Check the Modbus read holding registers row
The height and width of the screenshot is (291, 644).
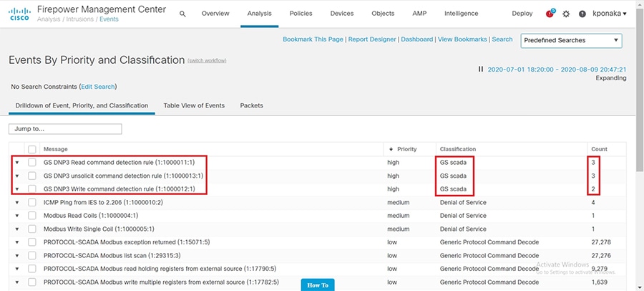coord(32,269)
